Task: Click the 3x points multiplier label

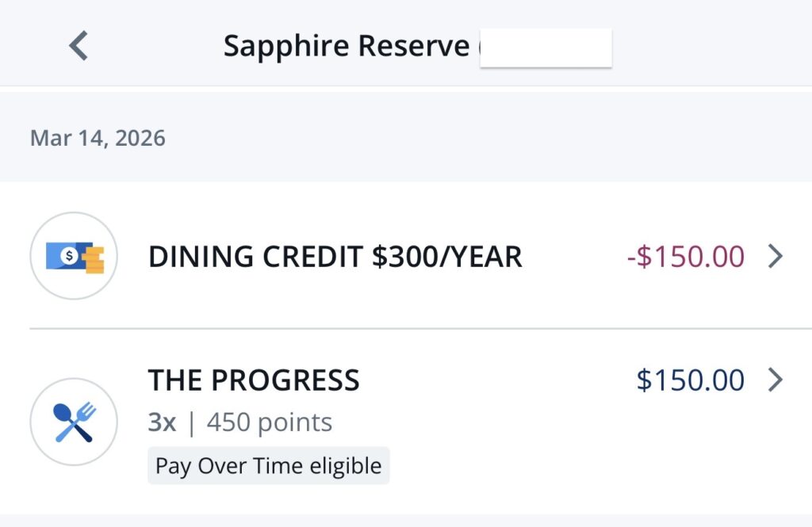Action: click(x=162, y=422)
